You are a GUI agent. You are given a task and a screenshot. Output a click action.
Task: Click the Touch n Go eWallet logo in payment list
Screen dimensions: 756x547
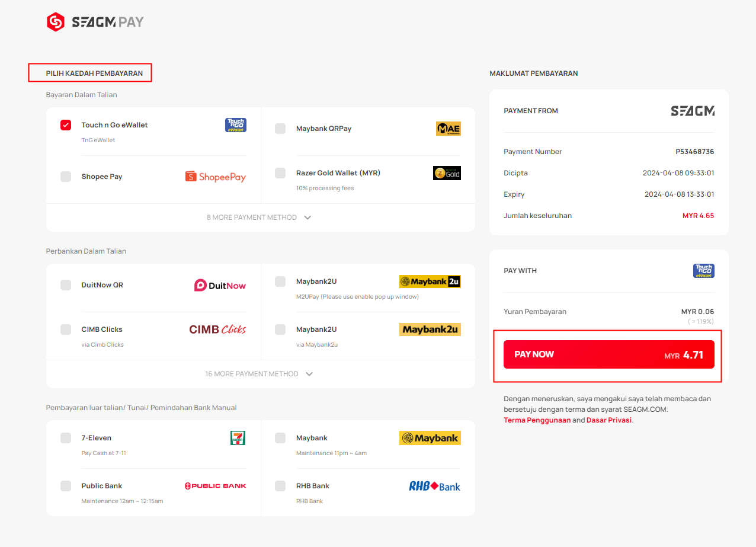(x=236, y=125)
